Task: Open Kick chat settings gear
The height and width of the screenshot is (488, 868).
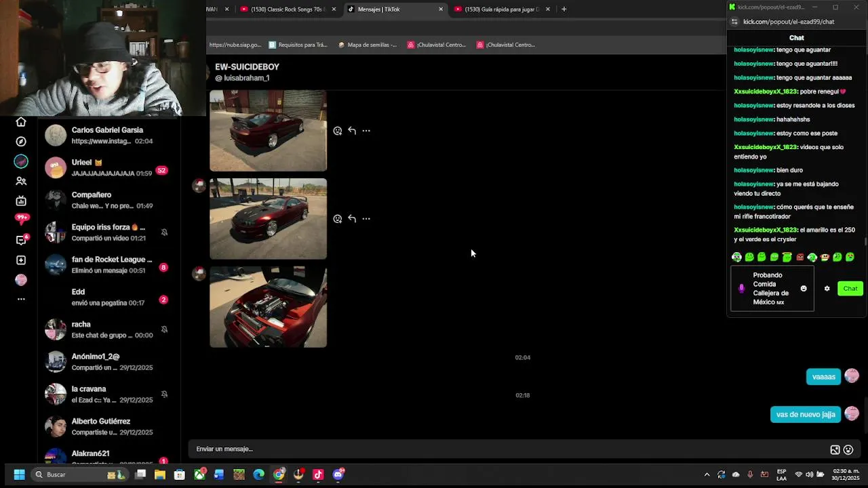Action: pyautogui.click(x=827, y=289)
